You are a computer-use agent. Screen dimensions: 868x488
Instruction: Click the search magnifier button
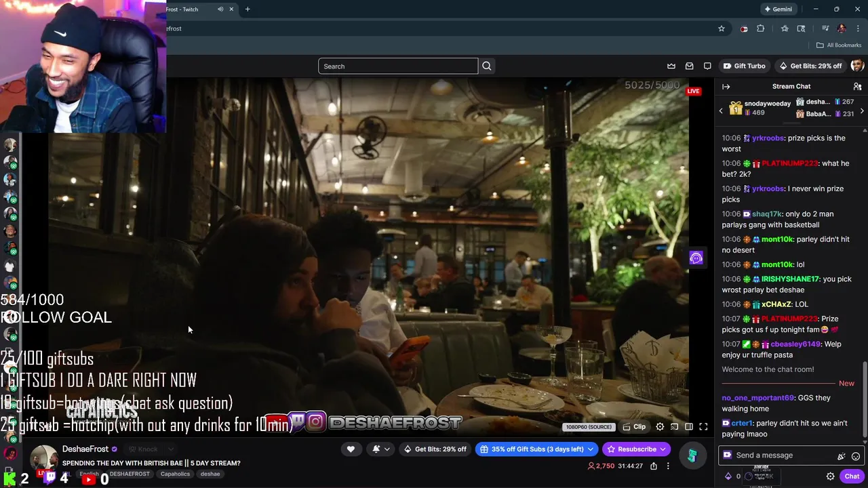click(x=486, y=66)
